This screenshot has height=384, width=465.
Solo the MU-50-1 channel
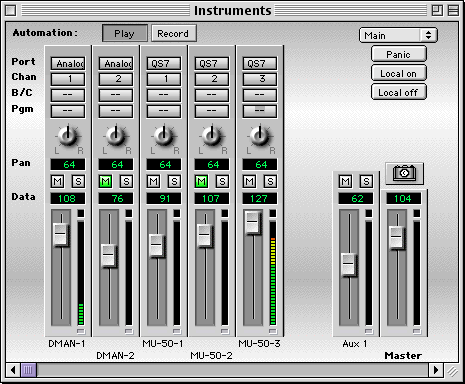pyautogui.click(x=174, y=182)
